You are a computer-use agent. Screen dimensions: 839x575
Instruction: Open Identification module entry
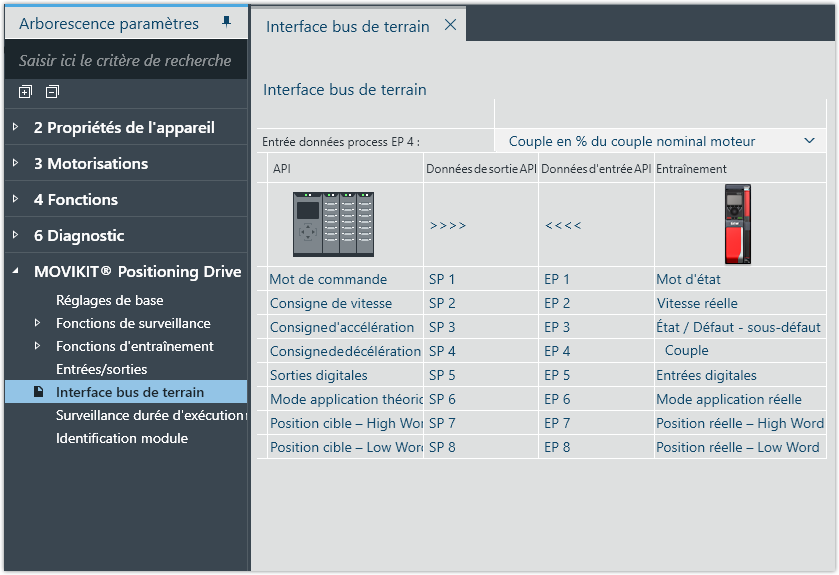[x=121, y=438]
